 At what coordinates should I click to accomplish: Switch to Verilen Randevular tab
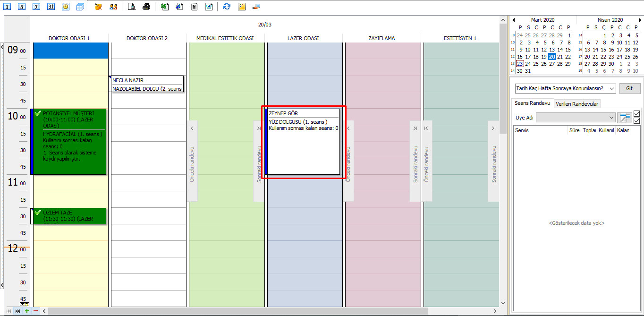(x=576, y=104)
